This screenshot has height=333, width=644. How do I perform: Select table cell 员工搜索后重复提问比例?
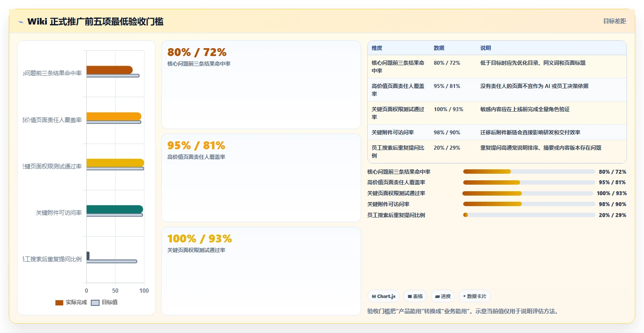[x=398, y=151]
